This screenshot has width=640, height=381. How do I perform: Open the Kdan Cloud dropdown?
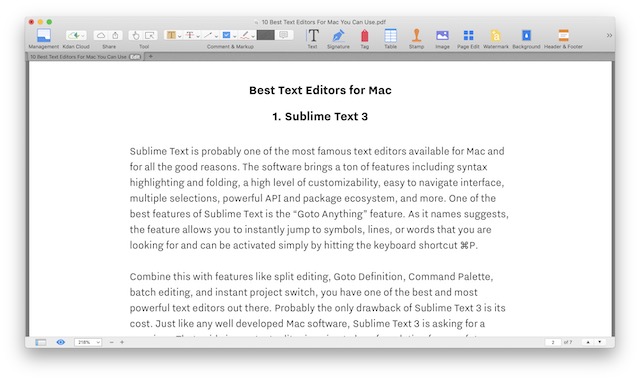[x=76, y=36]
